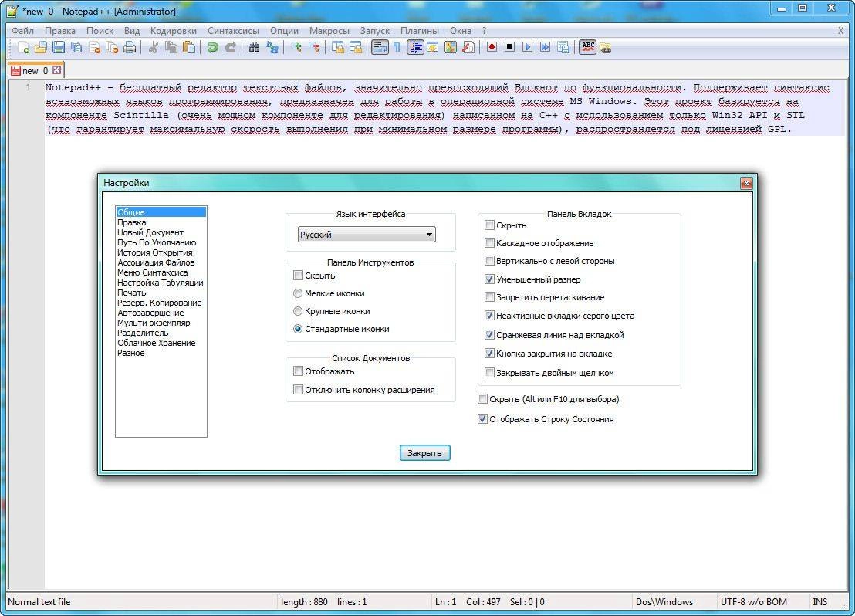Open the Правка menu in menu bar
This screenshot has height=616, width=855.
(x=60, y=31)
